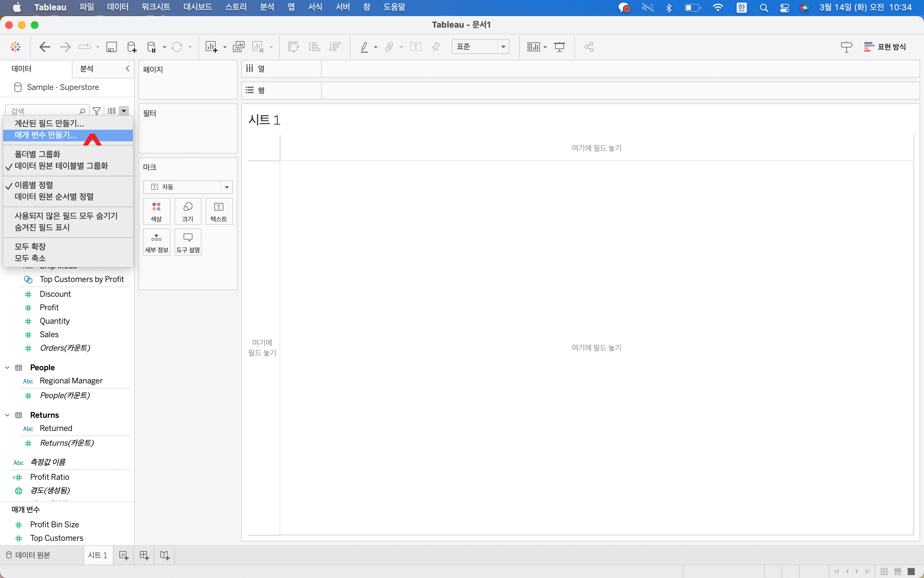924x578 pixels.
Task: Clear the sheet using the toolbar icon
Action: coord(258,47)
